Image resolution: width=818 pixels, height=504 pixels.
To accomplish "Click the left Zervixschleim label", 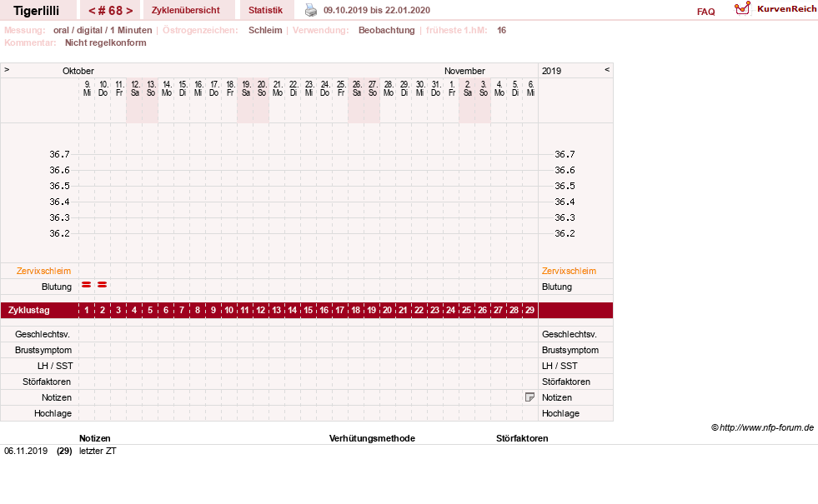I will pos(44,271).
